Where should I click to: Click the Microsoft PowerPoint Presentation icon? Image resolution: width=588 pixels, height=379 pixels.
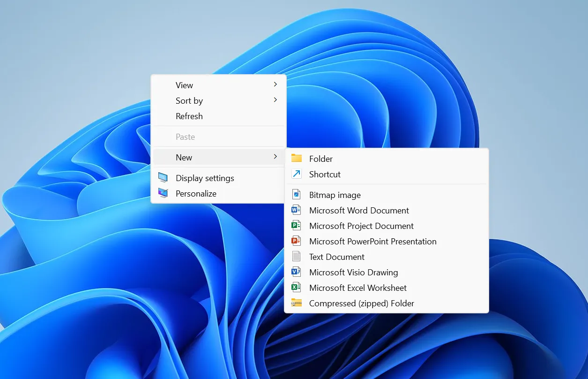(297, 241)
